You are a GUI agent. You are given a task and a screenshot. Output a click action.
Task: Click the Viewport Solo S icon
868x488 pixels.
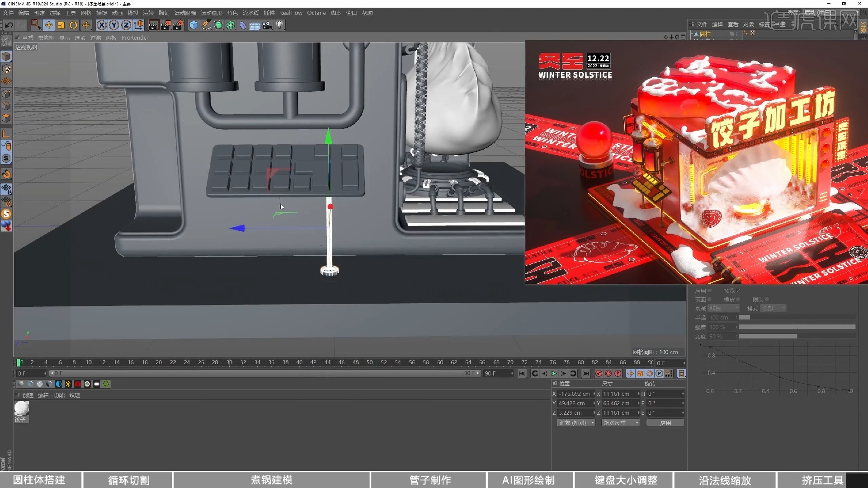pyautogui.click(x=6, y=159)
